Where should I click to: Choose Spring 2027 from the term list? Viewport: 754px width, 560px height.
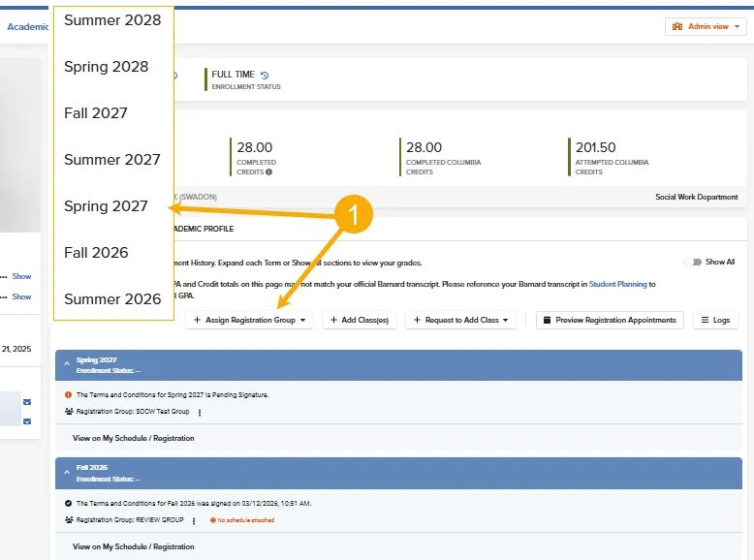coord(106,206)
